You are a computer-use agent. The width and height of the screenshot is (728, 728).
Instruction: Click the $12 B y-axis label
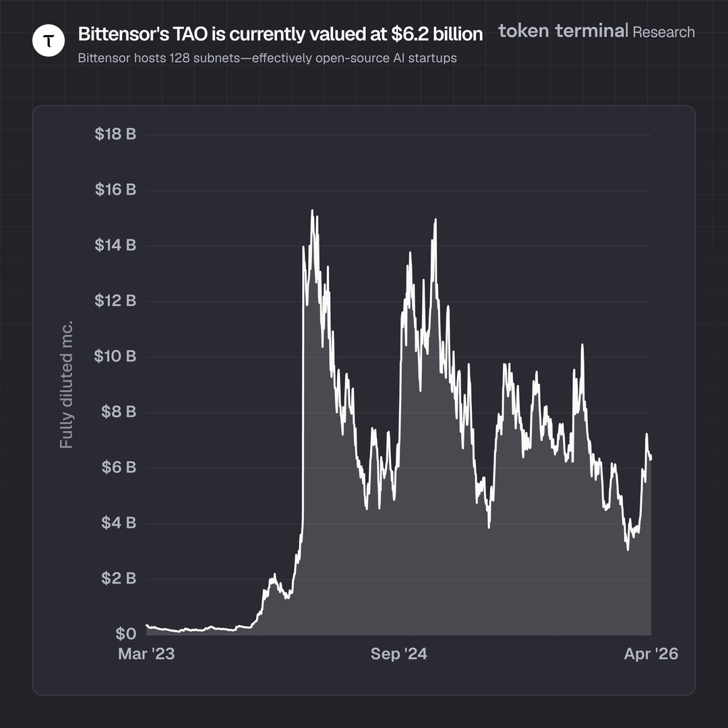(115, 301)
